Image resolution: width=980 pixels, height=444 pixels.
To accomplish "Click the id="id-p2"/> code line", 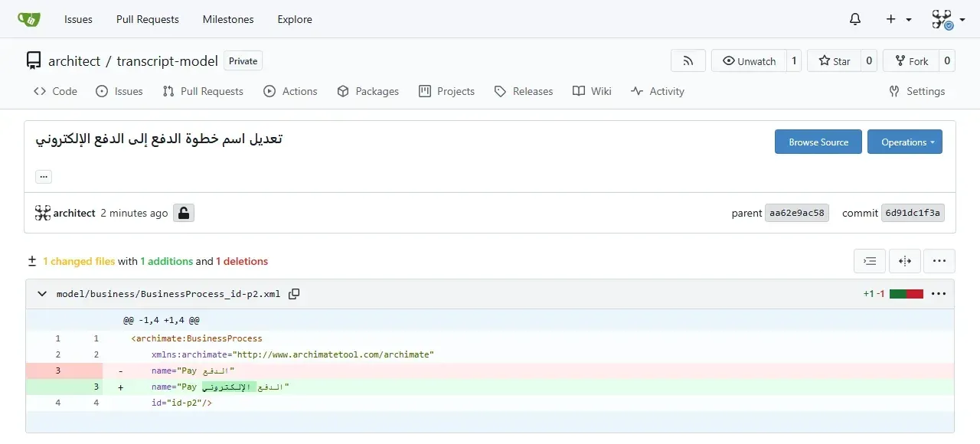I will pyautogui.click(x=181, y=403).
